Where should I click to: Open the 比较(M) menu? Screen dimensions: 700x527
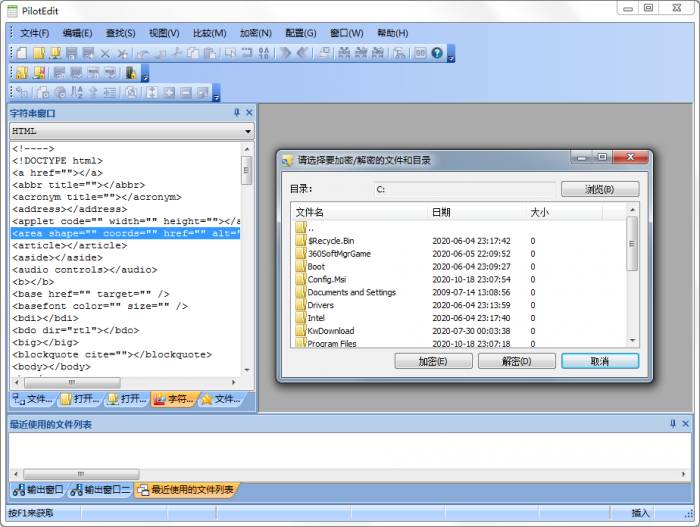pos(209,33)
